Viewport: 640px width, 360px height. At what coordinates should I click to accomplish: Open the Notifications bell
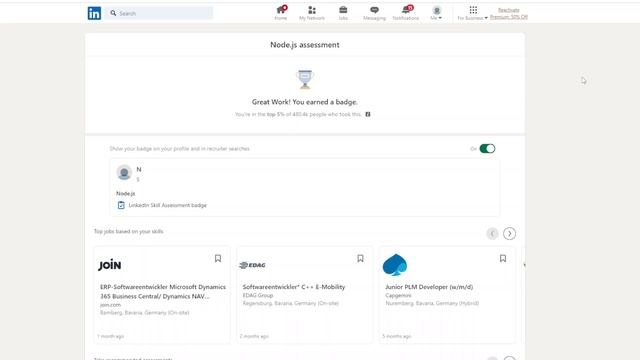click(x=406, y=13)
